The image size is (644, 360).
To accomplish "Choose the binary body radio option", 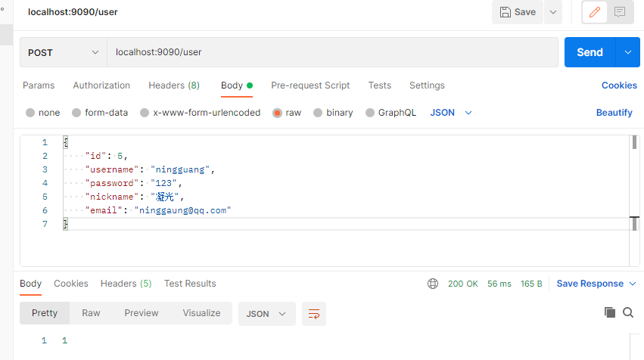I will (318, 113).
